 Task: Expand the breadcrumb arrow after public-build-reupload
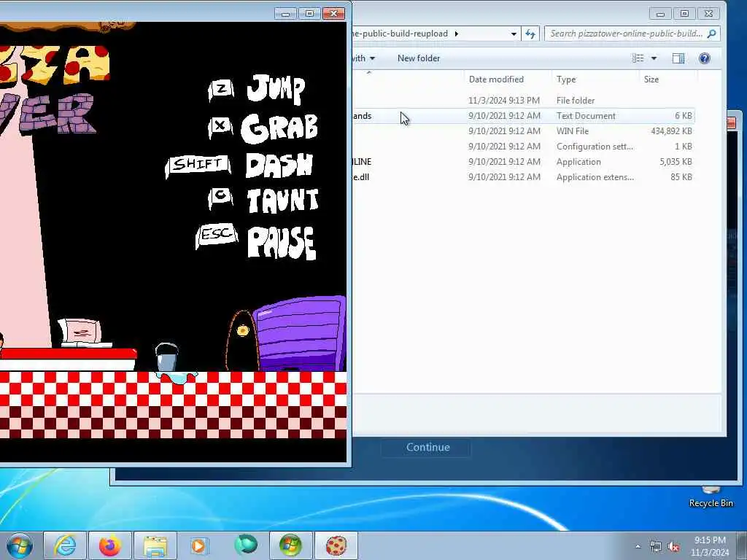click(457, 34)
